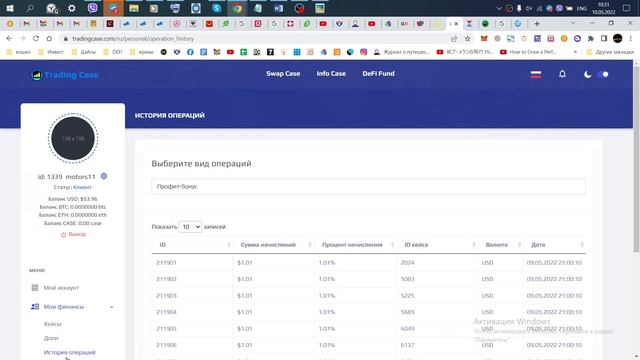Open the extensions puzzle-piece menu
The width and height of the screenshot is (640, 360).
pyautogui.click(x=591, y=39)
